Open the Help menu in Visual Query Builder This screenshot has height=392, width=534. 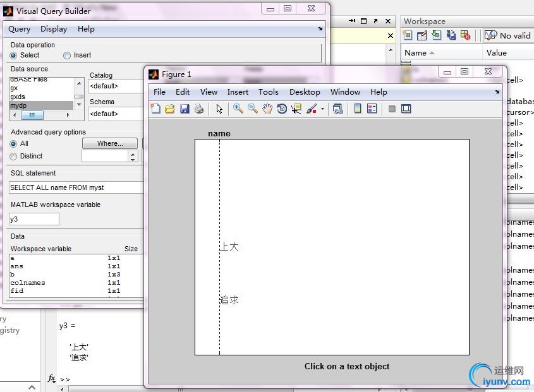86,29
